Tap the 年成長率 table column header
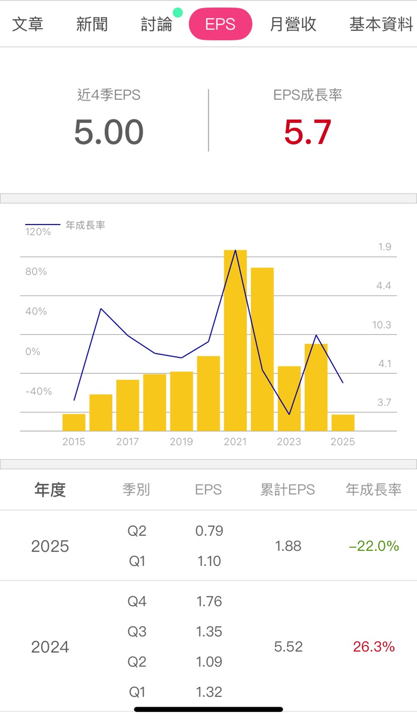 373,490
